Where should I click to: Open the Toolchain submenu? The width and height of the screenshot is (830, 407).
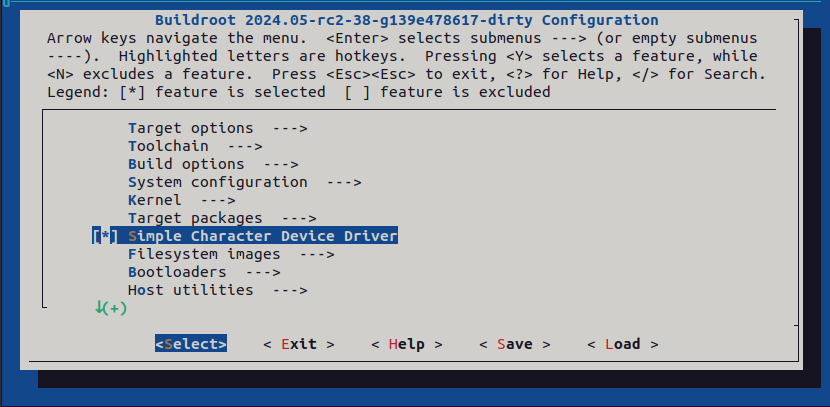coord(195,146)
